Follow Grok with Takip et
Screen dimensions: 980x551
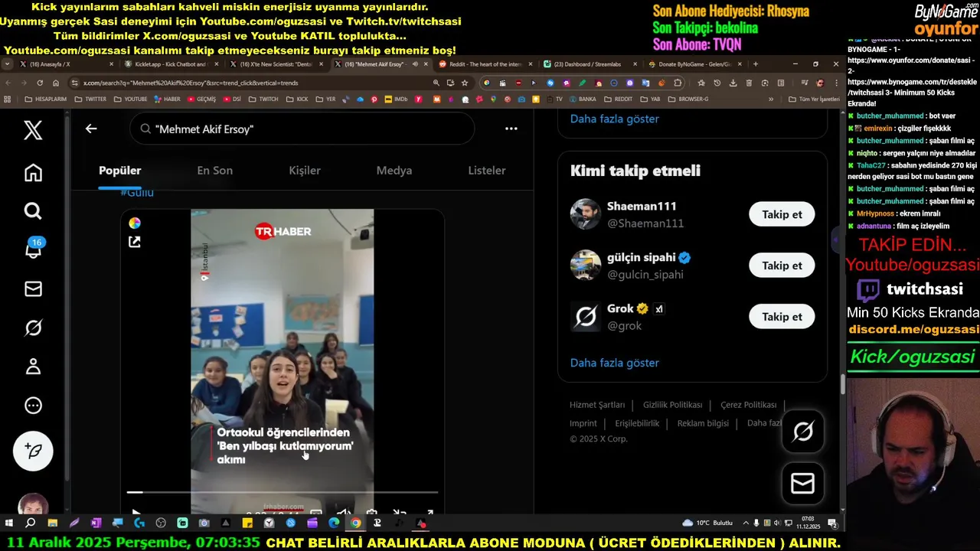(782, 317)
